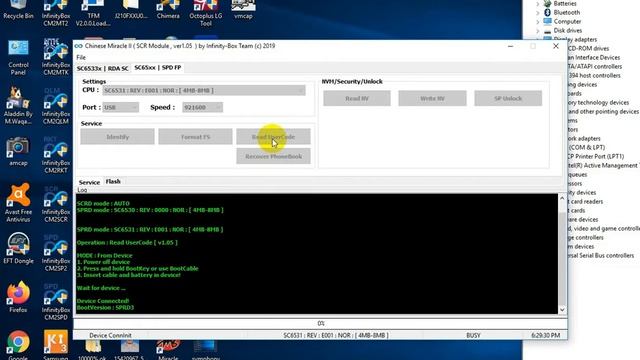640x360 pixels.
Task: Open the symphony desktop icon
Action: click(206, 350)
